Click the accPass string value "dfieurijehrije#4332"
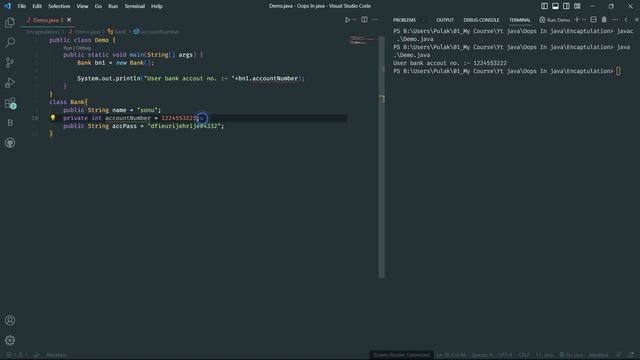The width and height of the screenshot is (640, 360). [184, 126]
